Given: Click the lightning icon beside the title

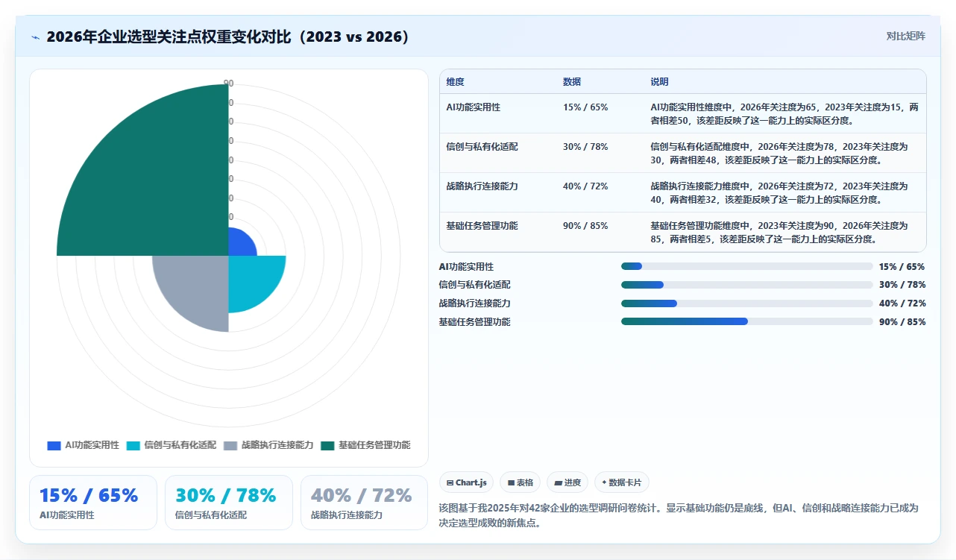Looking at the screenshot, I should click(x=35, y=37).
